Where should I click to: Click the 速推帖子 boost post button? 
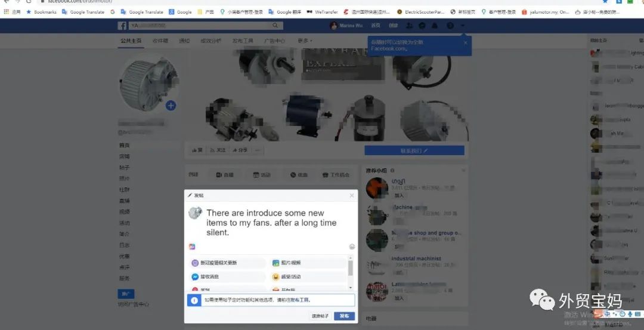[x=320, y=316]
